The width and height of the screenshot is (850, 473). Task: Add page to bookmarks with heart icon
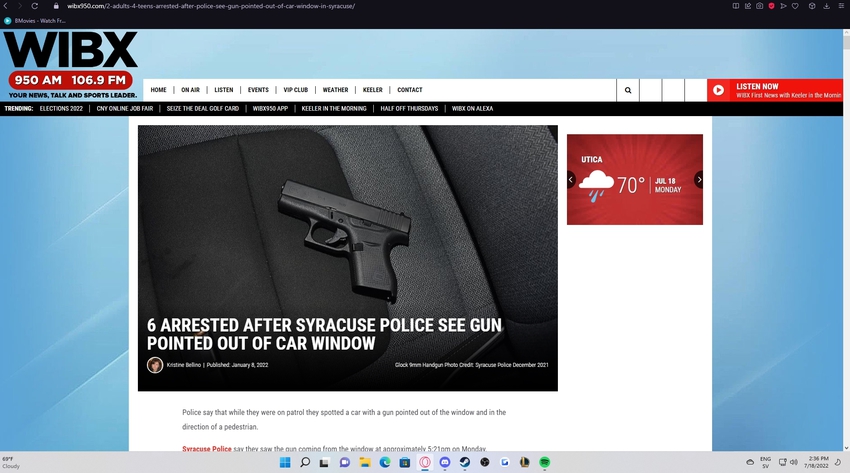(795, 6)
